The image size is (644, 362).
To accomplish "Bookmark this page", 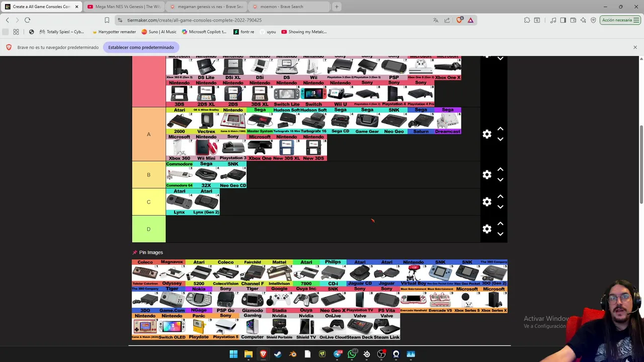I will click(107, 20).
